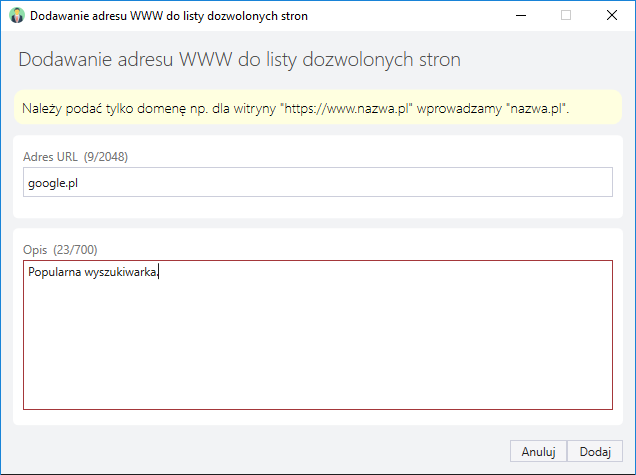Minimize the dialog window
The height and width of the screenshot is (475, 636).
[x=521, y=15]
